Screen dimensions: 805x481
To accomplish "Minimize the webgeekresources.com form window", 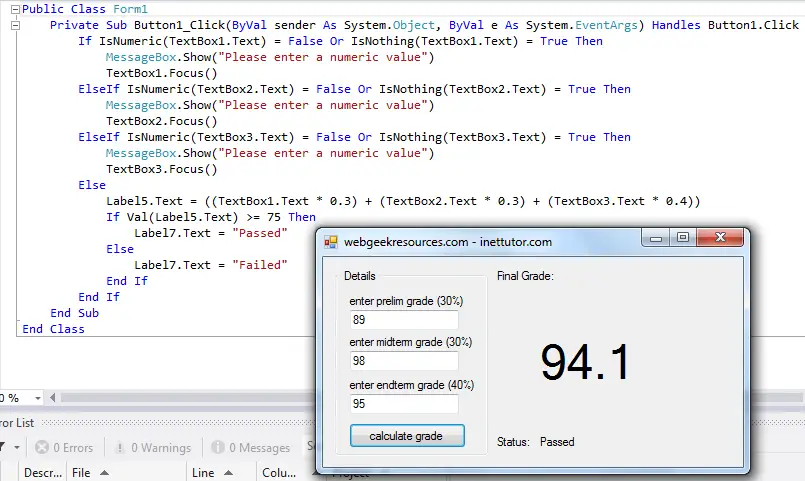I will click(656, 238).
